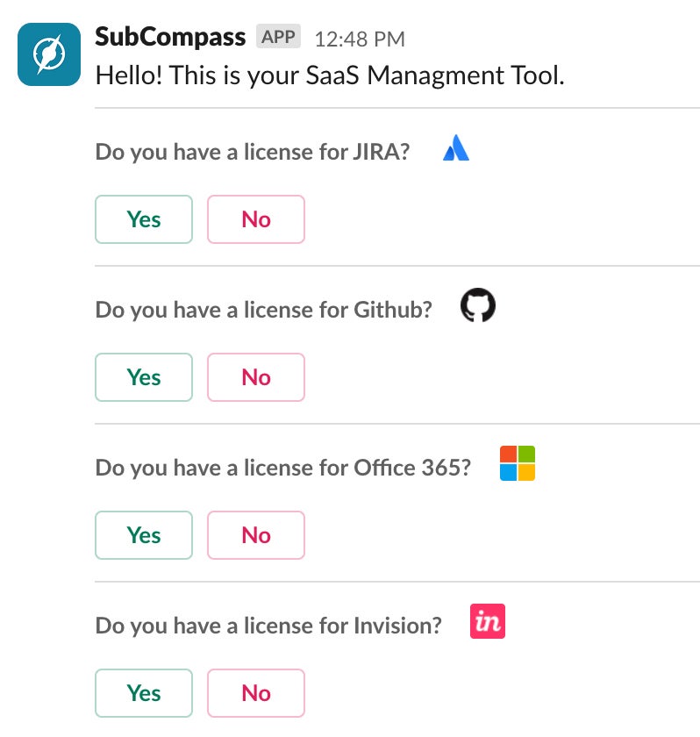Select Yes for the Office 365 license

coord(144,535)
